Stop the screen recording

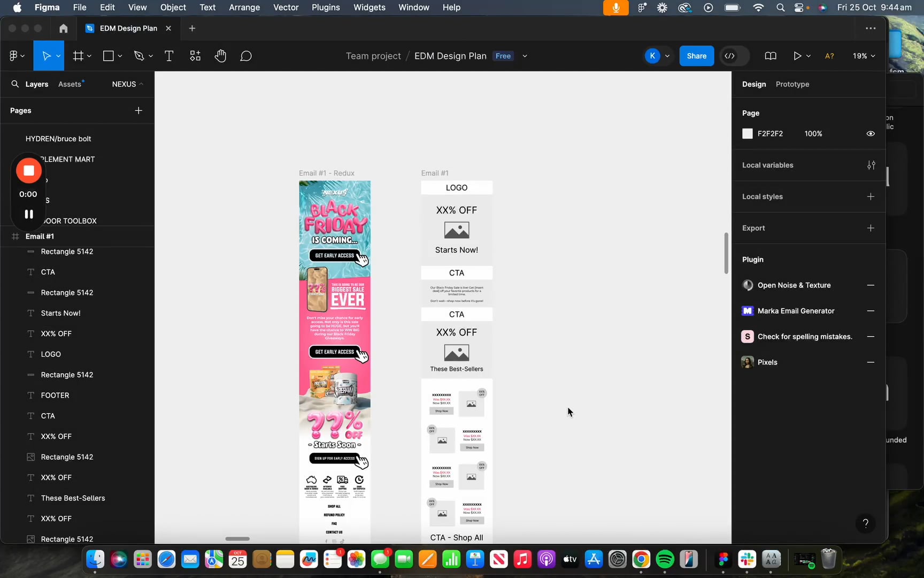[x=29, y=171]
